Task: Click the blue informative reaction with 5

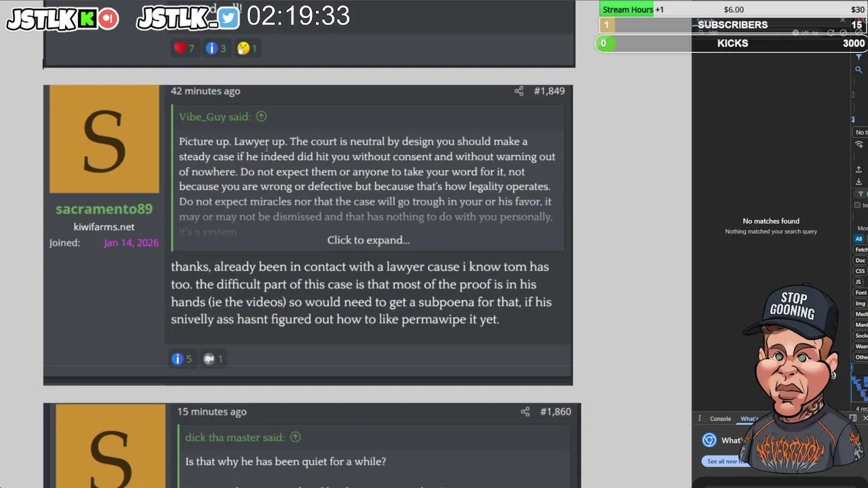Action: (181, 359)
